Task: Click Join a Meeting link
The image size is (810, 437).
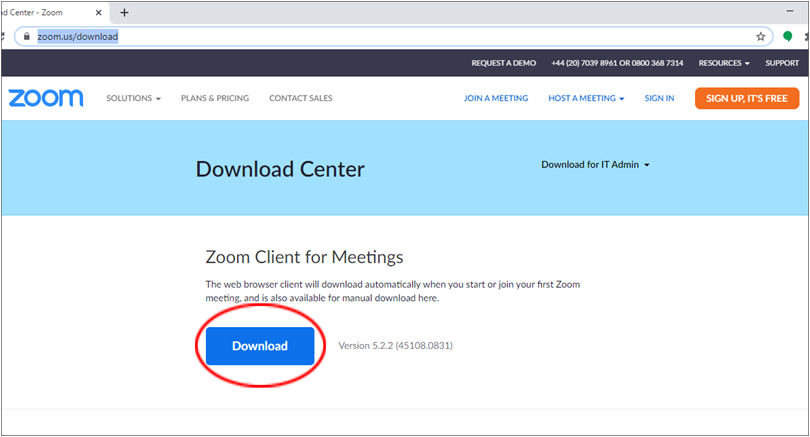Action: [496, 98]
